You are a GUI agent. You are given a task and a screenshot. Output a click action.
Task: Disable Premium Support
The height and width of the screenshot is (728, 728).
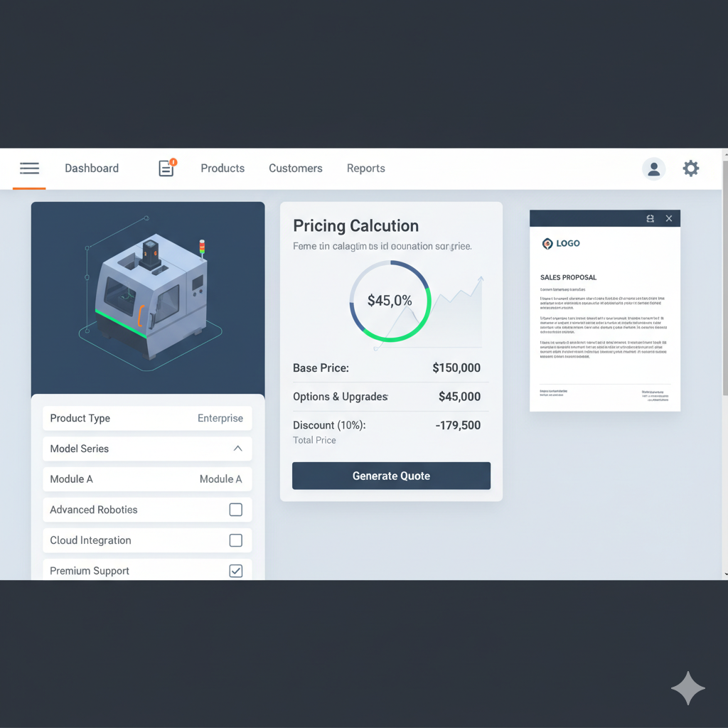coord(235,570)
